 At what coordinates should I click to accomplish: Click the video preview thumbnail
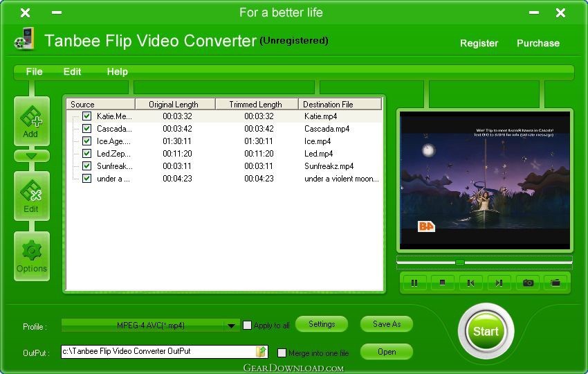click(485, 180)
